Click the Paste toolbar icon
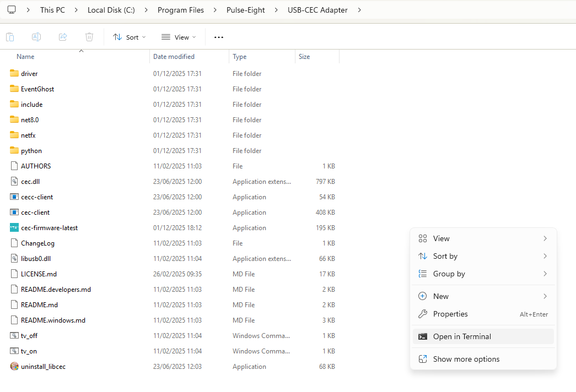The width and height of the screenshot is (576, 392). [x=10, y=37]
